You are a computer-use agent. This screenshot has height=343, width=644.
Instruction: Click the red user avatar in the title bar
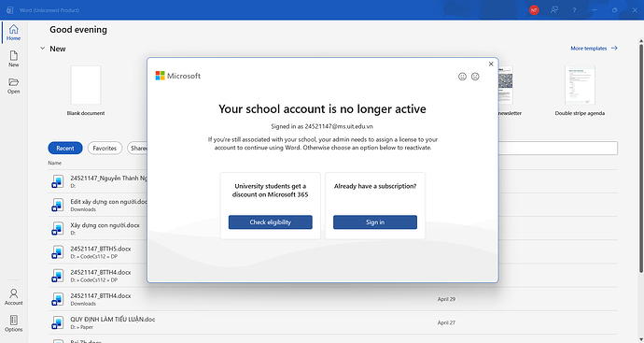(534, 10)
